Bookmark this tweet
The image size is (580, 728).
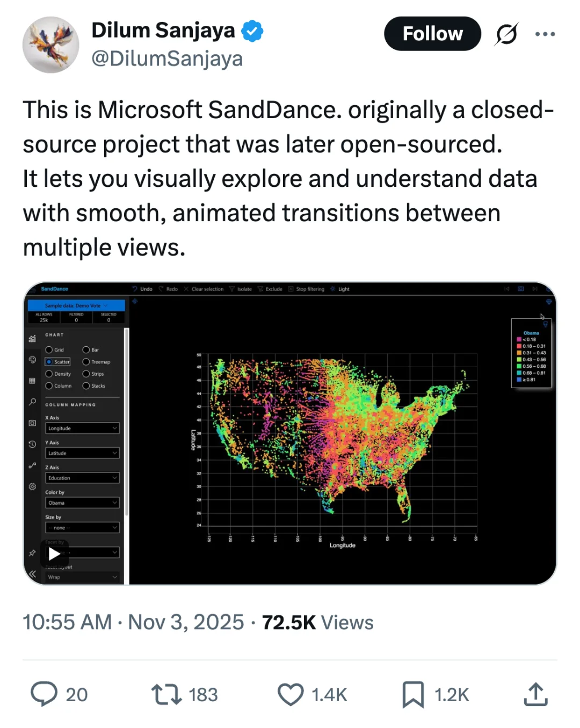coord(413,694)
